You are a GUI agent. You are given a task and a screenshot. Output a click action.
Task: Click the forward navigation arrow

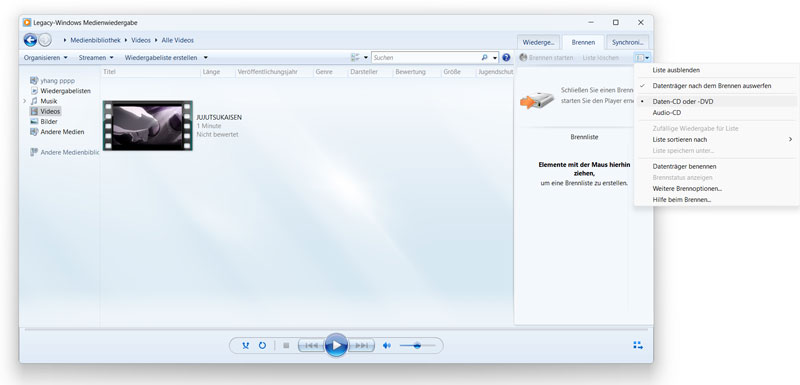point(45,40)
